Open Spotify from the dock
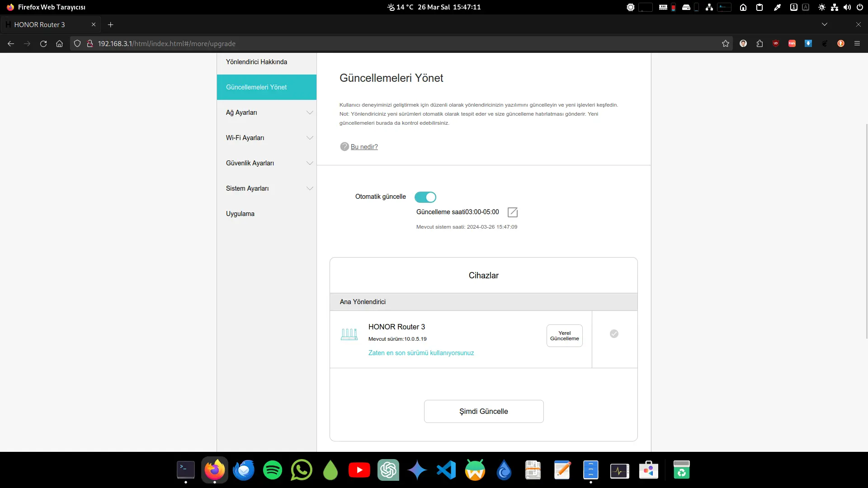Viewport: 868px width, 488px height. point(273,470)
